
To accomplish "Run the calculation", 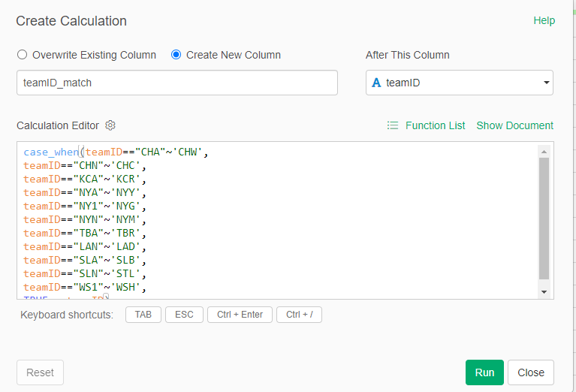I will coord(484,372).
